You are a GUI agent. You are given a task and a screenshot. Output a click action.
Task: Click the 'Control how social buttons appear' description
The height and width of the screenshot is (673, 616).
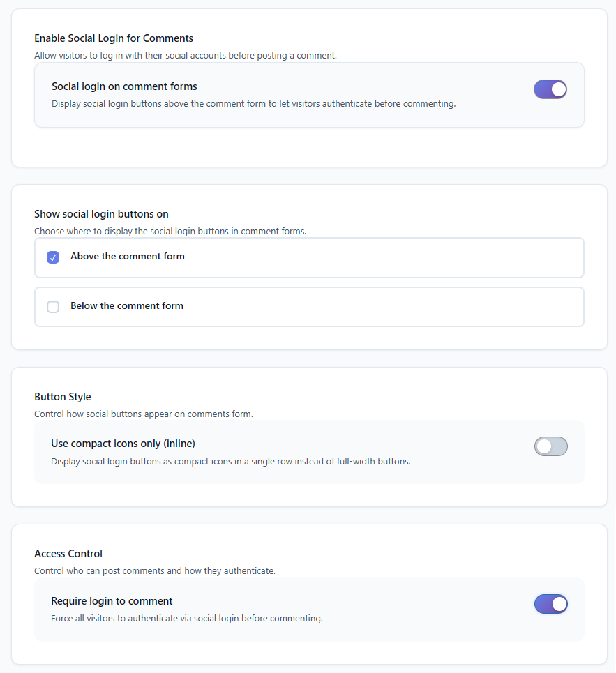pos(144,414)
